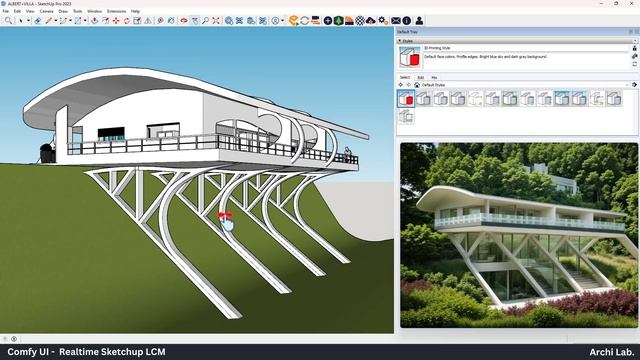Image resolution: width=640 pixels, height=360 pixels.
Task: Open the View menu
Action: 30,11
